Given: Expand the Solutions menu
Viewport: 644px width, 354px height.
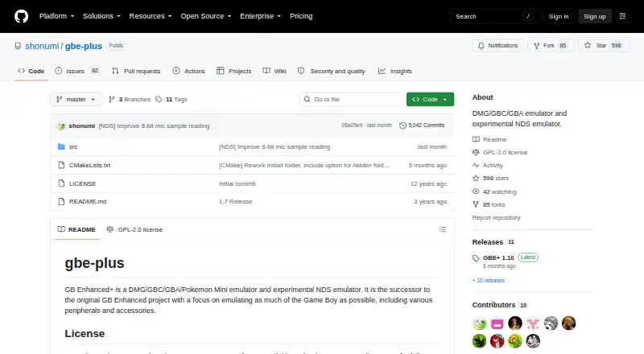Looking at the screenshot, I should click(x=101, y=16).
